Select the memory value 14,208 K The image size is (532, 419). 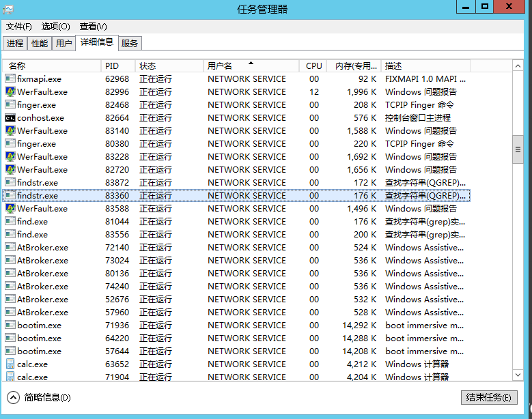pos(359,351)
